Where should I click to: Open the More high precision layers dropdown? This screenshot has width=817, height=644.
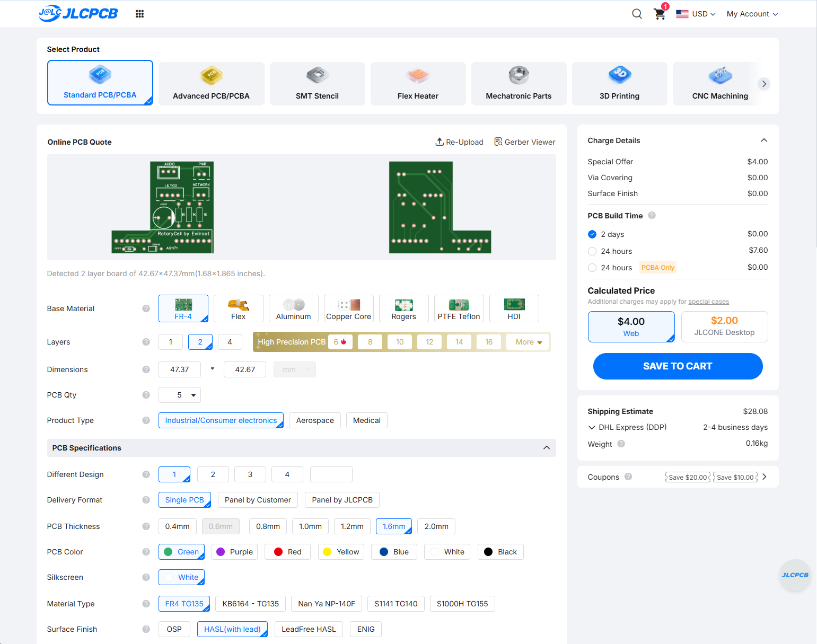[529, 342]
